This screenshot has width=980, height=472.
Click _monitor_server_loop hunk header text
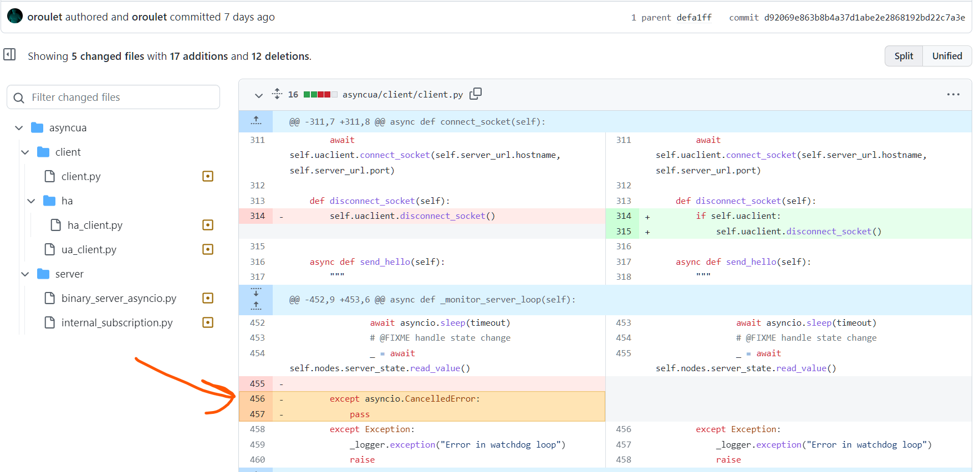pos(432,299)
